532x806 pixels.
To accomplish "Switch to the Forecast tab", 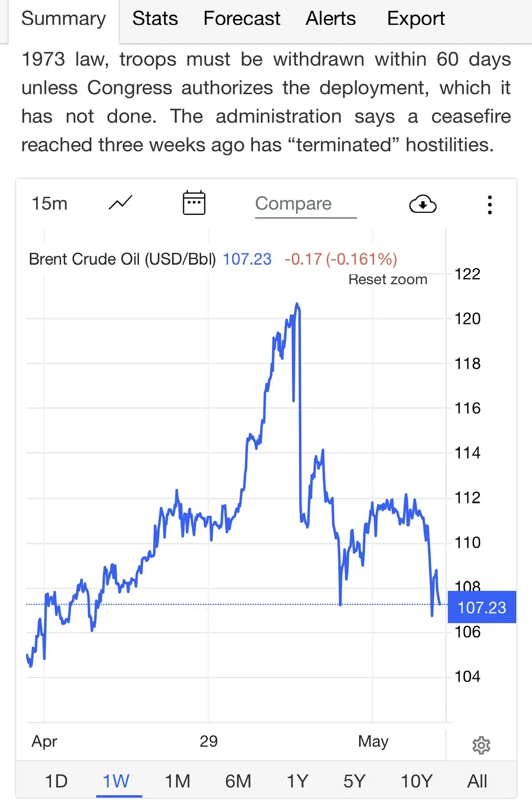I will point(242,18).
